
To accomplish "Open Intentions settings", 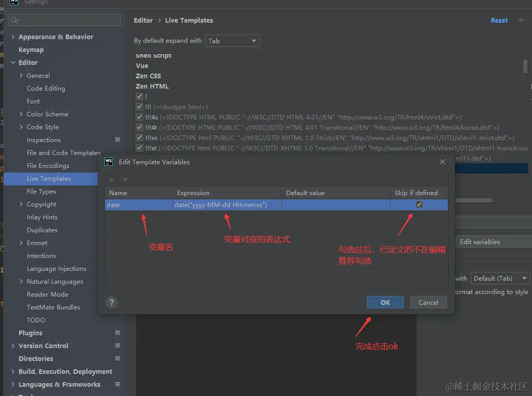I will (41, 256).
